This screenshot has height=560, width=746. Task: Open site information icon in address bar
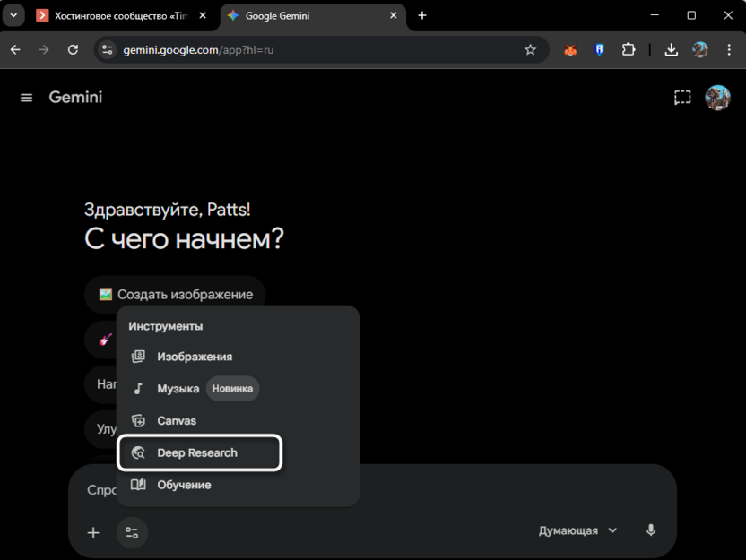[x=108, y=49]
